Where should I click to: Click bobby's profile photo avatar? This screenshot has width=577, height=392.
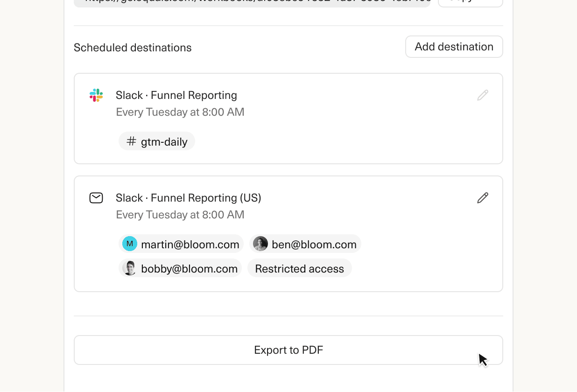(x=129, y=268)
